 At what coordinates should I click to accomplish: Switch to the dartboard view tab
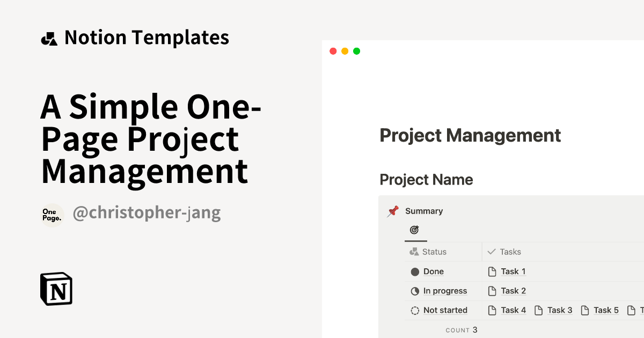click(x=414, y=231)
